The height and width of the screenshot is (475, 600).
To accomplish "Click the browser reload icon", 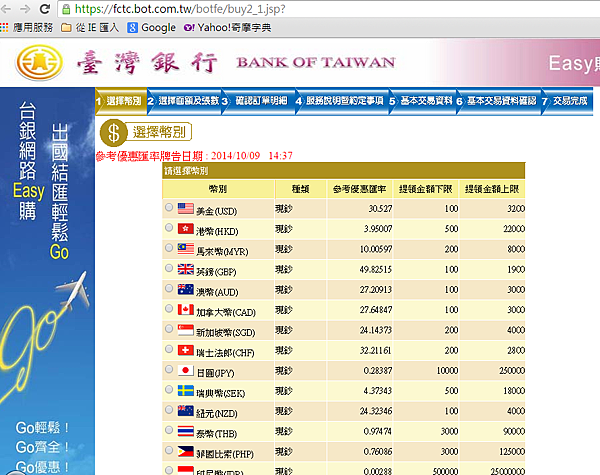I will (45, 9).
